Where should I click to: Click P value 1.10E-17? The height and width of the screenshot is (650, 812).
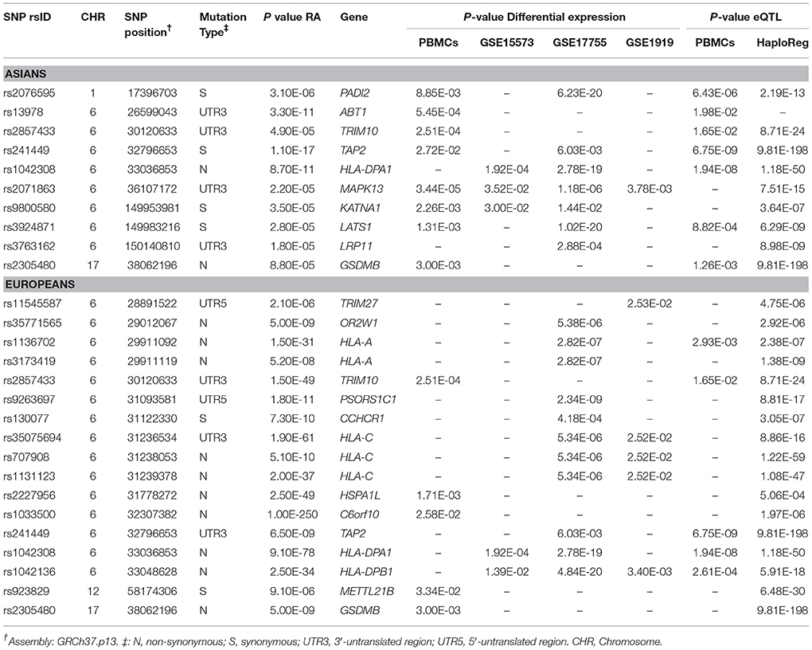[292, 151]
